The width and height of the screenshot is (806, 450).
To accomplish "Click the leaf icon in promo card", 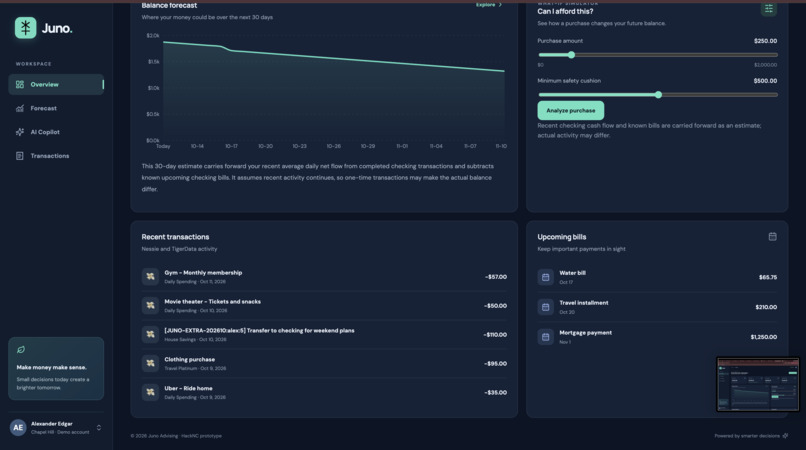I will [21, 350].
